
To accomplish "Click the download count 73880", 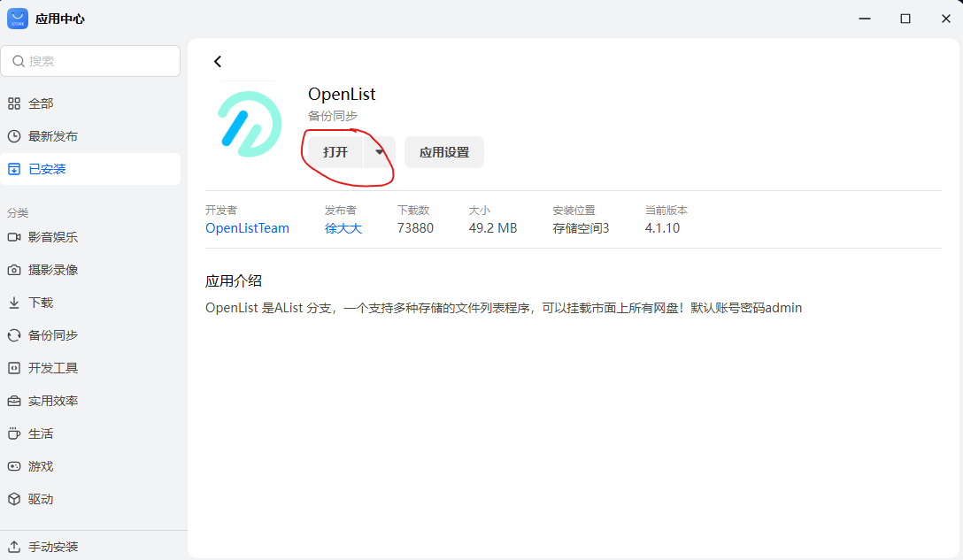I will pos(415,228).
